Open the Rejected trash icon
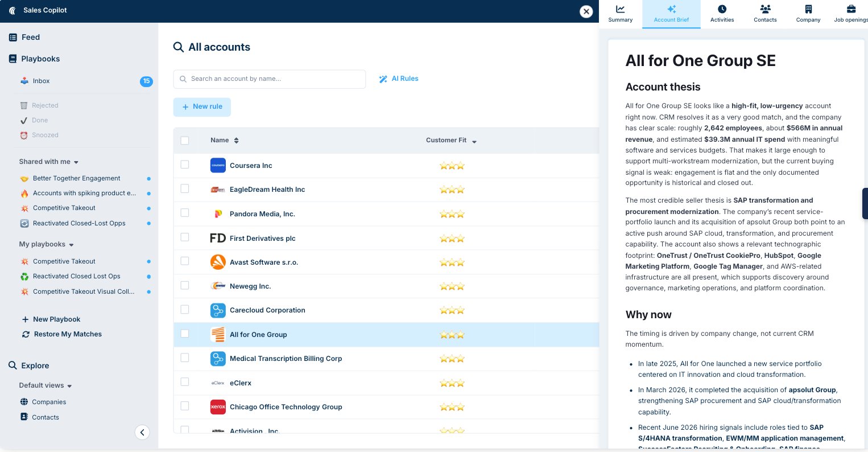 tap(24, 105)
